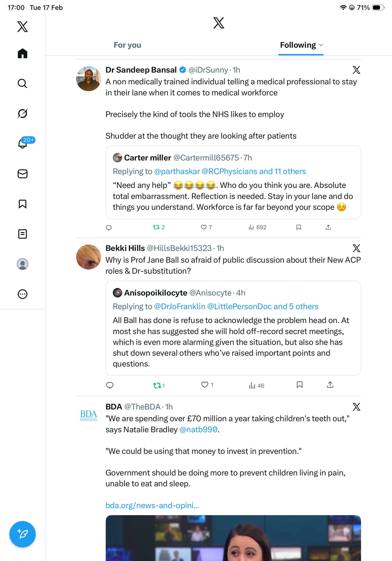Viewport: 392px width, 561px height.
Task: Tap the compose post button
Action: click(23, 534)
